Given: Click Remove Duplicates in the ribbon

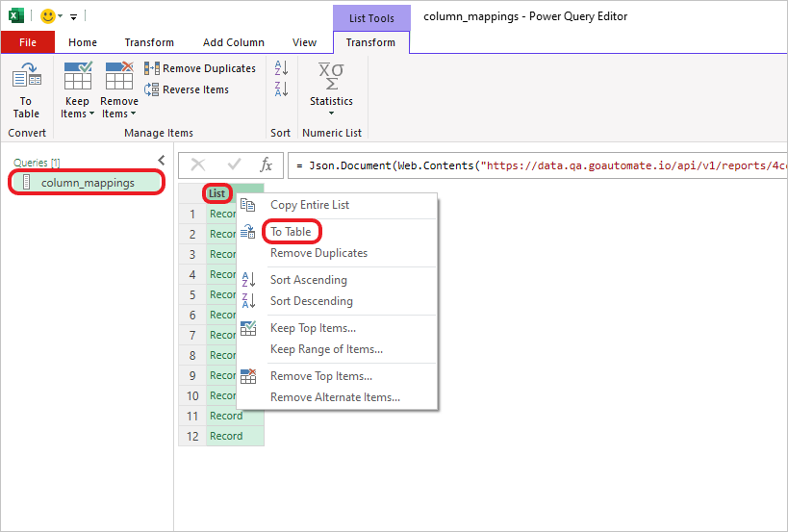Looking at the screenshot, I should (x=200, y=68).
